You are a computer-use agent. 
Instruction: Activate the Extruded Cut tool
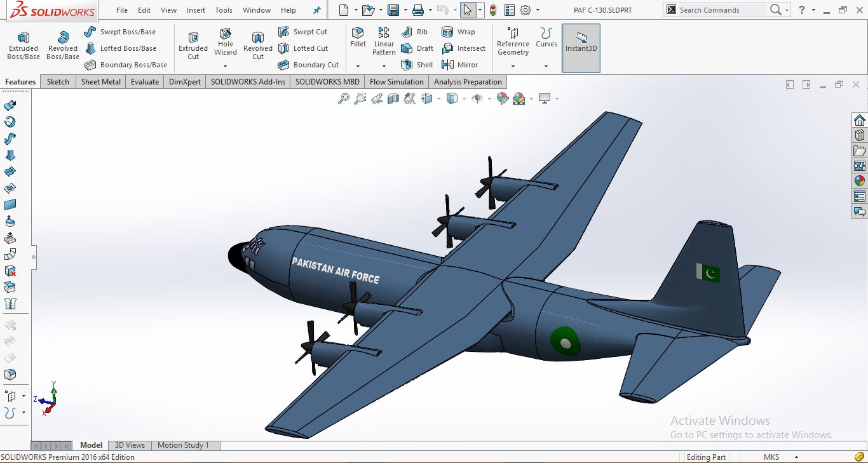(x=193, y=46)
